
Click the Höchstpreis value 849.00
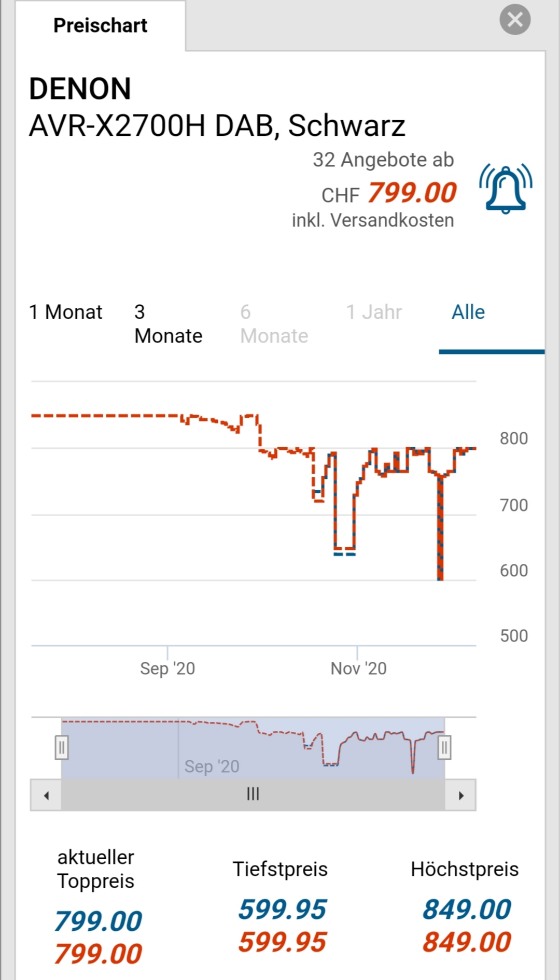pos(467,910)
